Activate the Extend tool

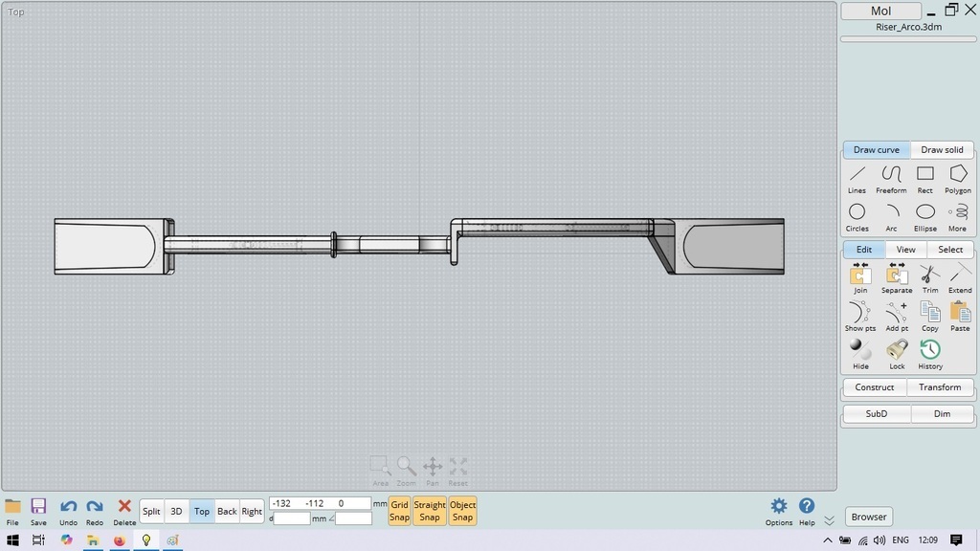tap(960, 278)
